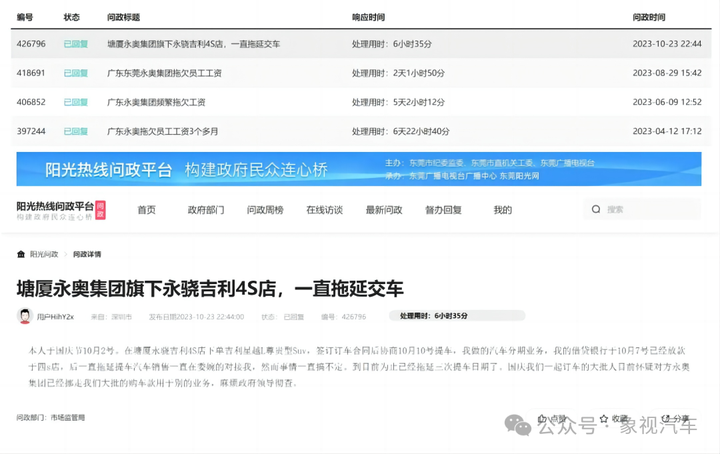Open title 广东东莞永奥集团拖欠员工工资
720x454 pixels.
pos(164,73)
